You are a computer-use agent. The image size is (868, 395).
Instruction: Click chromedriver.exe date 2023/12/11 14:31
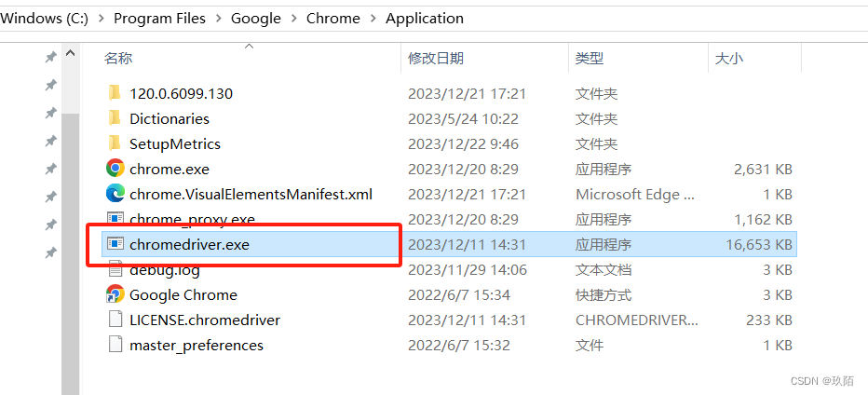(x=467, y=244)
